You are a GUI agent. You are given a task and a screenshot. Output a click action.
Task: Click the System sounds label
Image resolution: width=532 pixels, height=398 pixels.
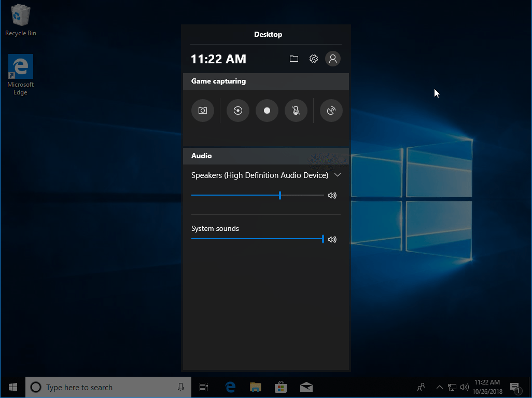215,228
